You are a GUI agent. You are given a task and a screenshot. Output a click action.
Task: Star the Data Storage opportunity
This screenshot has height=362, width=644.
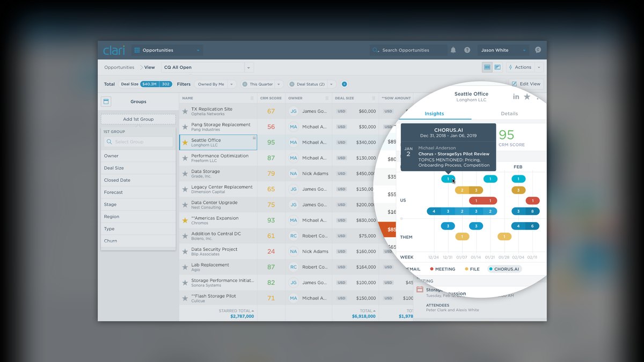pos(185,173)
